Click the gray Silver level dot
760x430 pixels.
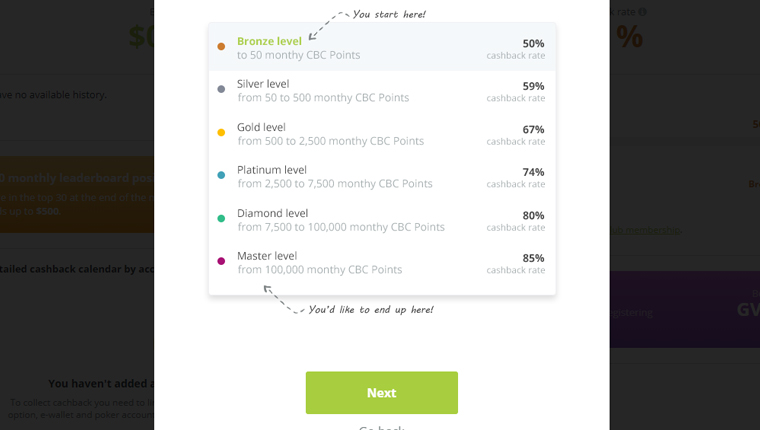[221, 89]
